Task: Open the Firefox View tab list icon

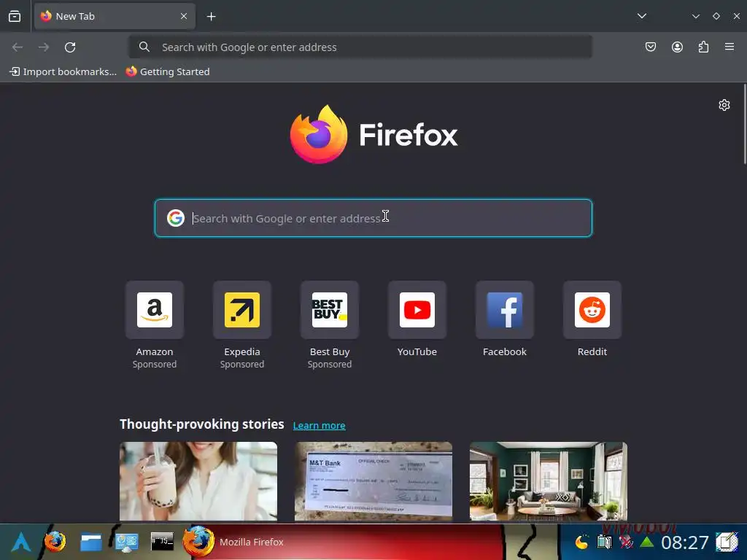Action: [15, 16]
